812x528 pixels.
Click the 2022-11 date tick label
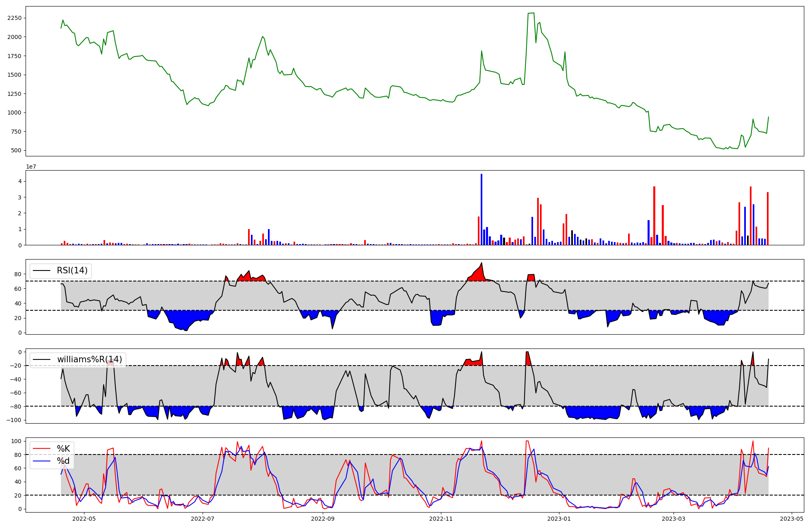(441, 519)
